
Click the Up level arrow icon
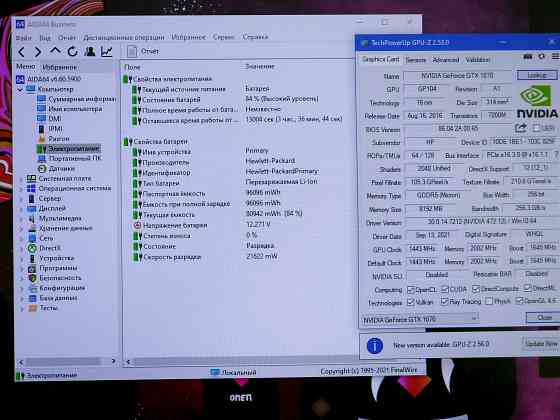(55, 51)
